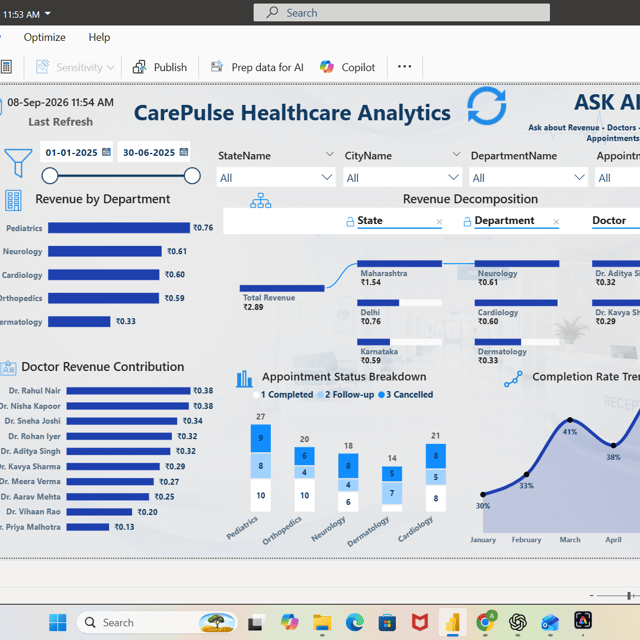This screenshot has height=640, width=640.
Task: Open Microsoft Store from the taskbar
Action: 387,622
